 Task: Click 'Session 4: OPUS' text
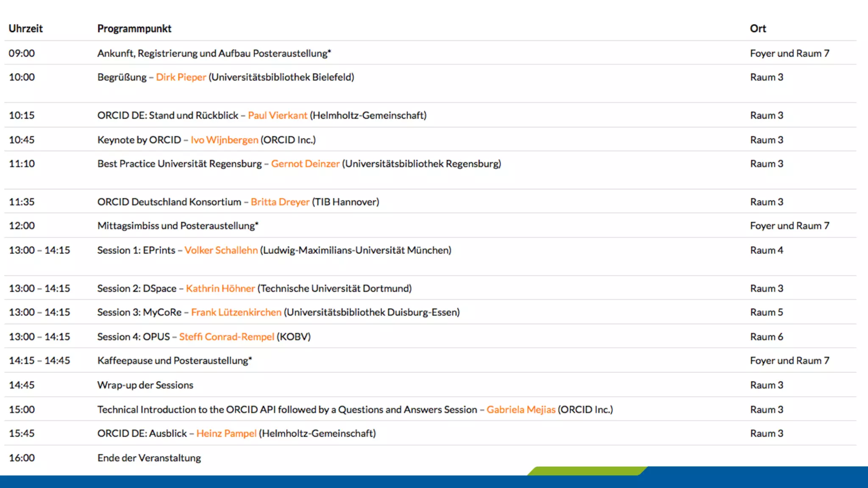point(134,337)
